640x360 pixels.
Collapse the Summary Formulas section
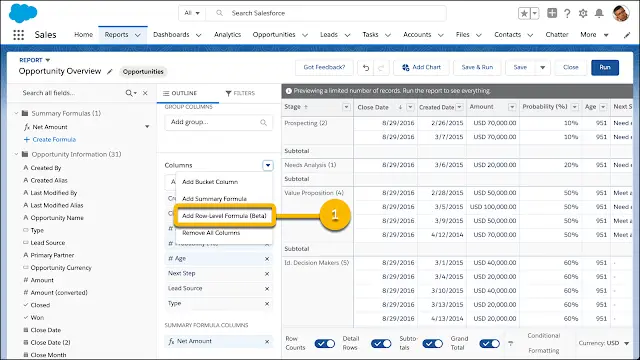point(16,113)
